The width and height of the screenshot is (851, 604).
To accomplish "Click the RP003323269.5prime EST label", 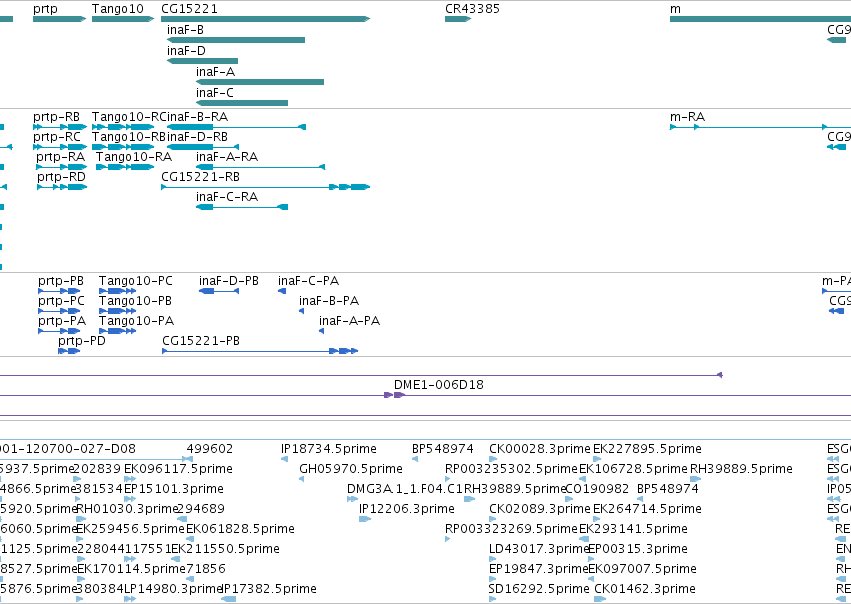I will (511, 529).
